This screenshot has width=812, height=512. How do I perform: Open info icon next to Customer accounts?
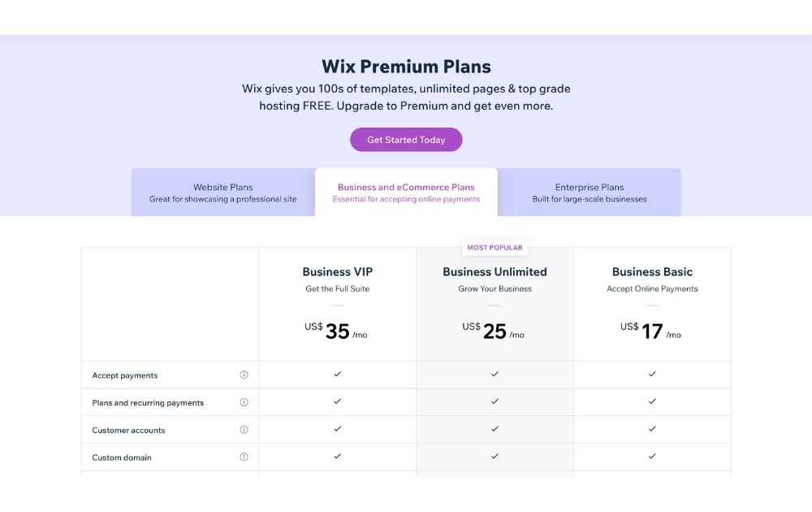pos(244,430)
